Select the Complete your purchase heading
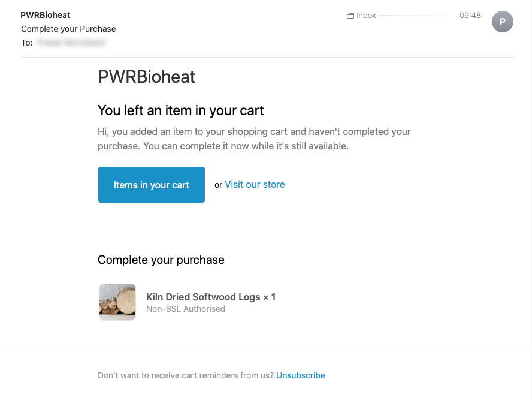This screenshot has height=400, width=532. tap(161, 260)
